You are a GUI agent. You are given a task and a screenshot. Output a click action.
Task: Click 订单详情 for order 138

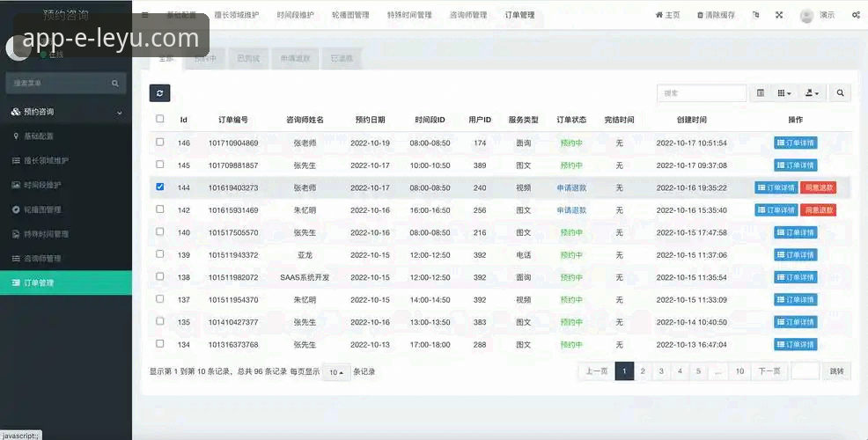[796, 277]
